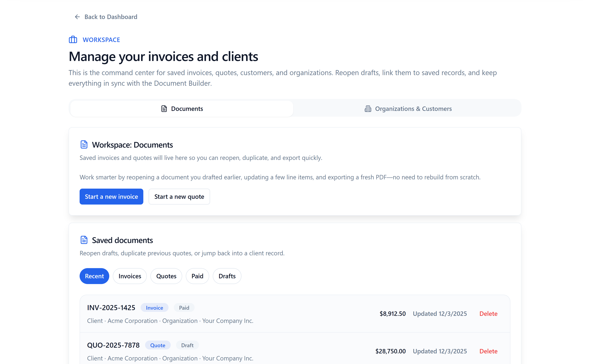Toggle the Drafts filter on
Screen dimensions: 590x364
click(227, 276)
